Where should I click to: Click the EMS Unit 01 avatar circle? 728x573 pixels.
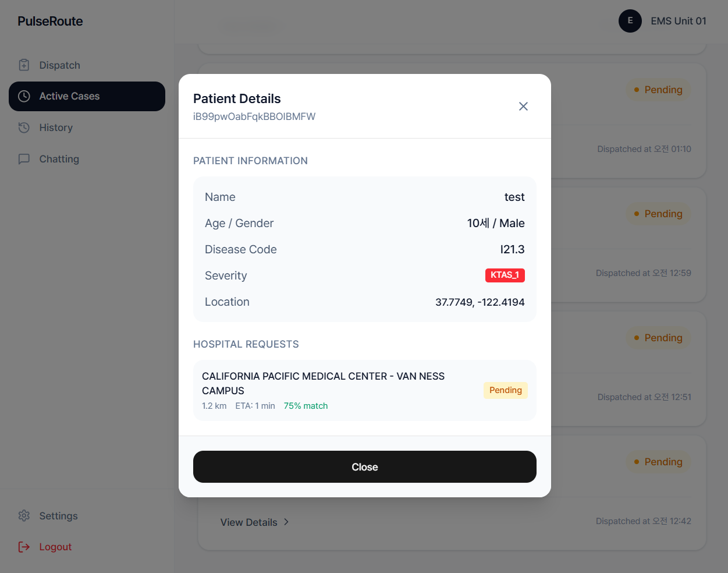pyautogui.click(x=630, y=21)
